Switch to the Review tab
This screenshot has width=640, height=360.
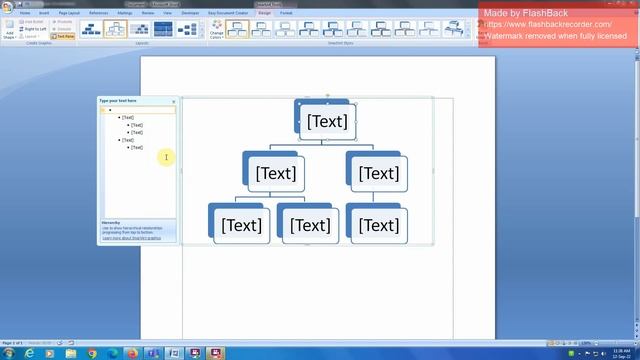tap(148, 13)
